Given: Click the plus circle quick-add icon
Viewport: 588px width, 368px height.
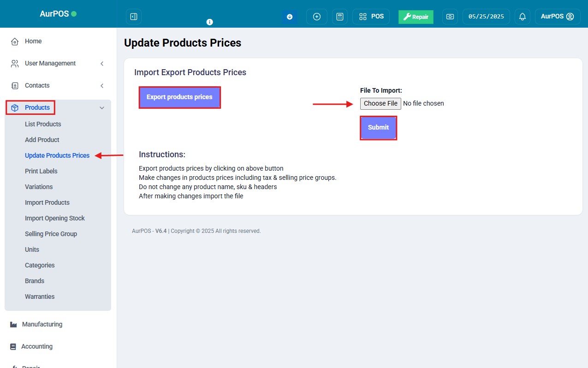Looking at the screenshot, I should coord(317,17).
